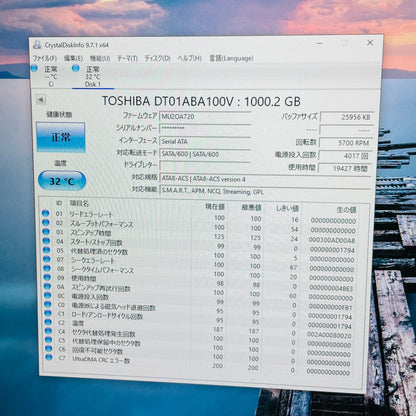Click raw value ending in 4BE3
The height and width of the screenshot is (416, 416).
tap(331, 288)
